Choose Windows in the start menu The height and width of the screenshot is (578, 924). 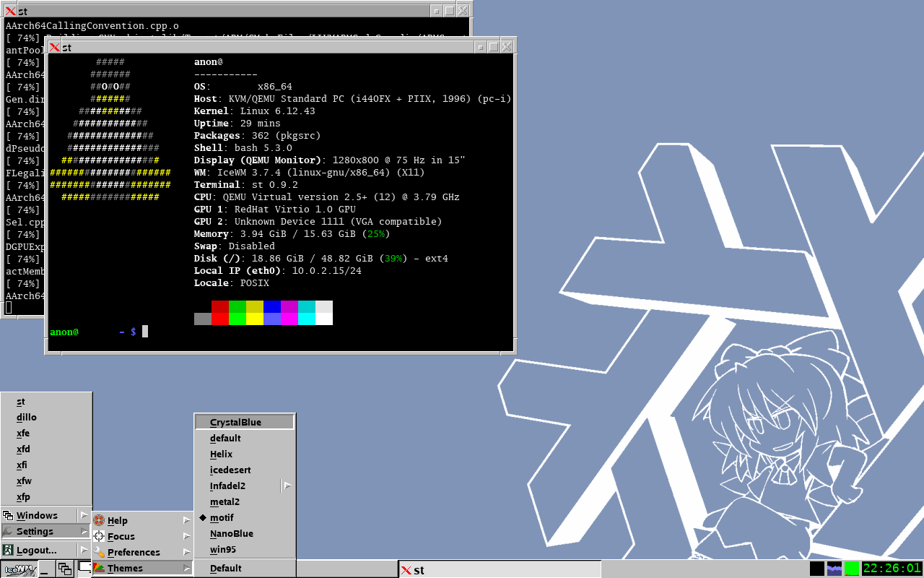[46, 515]
